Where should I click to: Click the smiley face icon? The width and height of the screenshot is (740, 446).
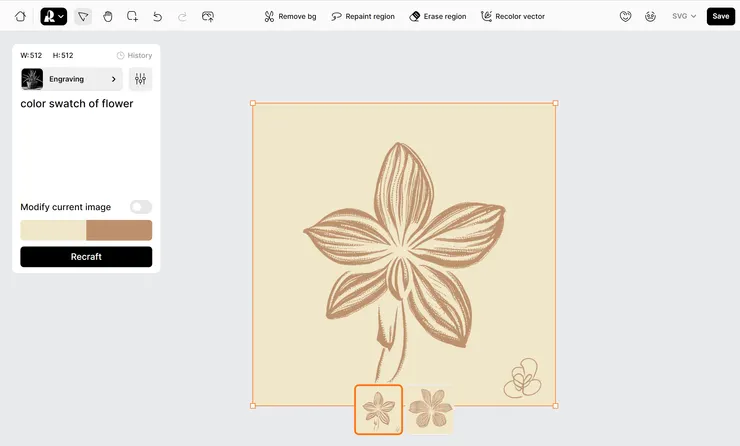650,17
